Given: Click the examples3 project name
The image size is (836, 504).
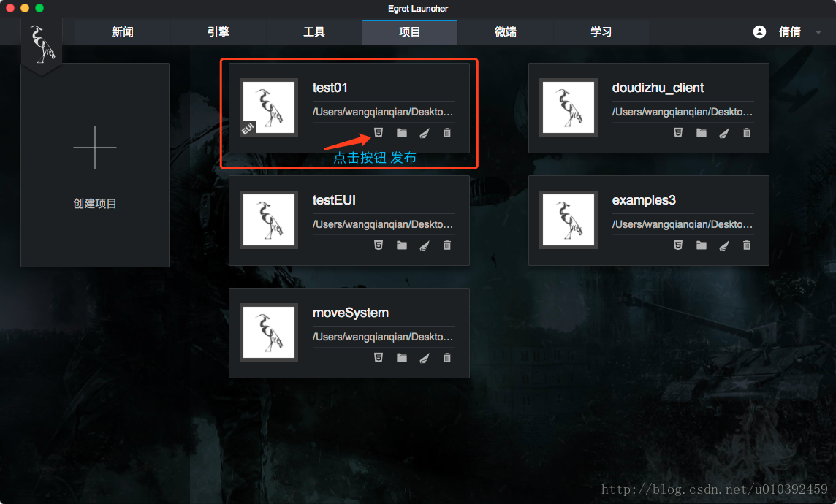Looking at the screenshot, I should point(644,200).
